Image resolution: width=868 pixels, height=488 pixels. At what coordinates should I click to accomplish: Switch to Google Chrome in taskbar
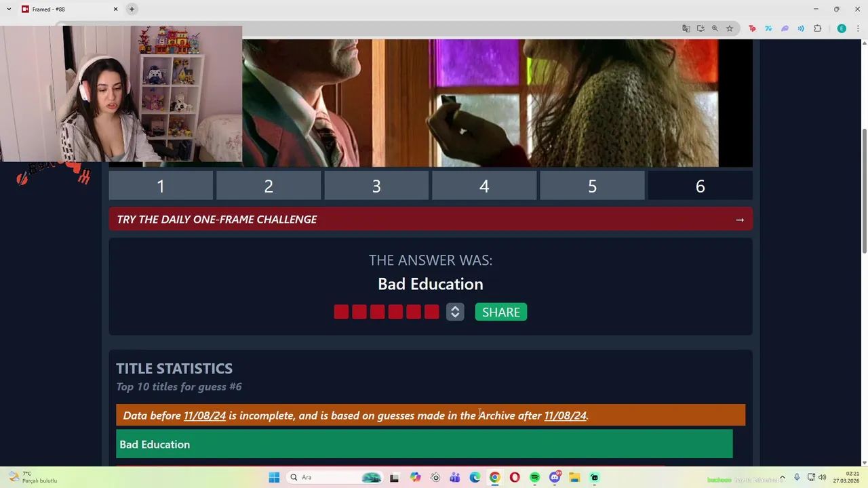(495, 477)
